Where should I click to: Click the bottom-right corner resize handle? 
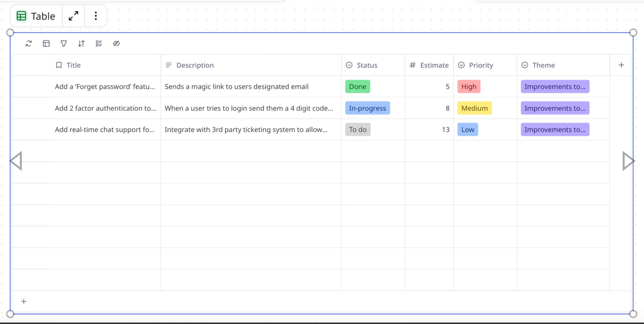pyautogui.click(x=633, y=314)
